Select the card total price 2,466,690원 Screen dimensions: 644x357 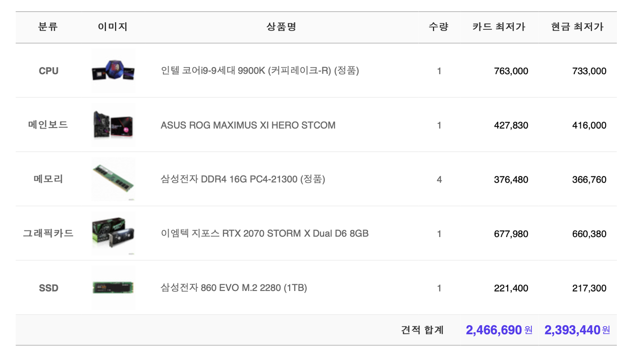(499, 330)
